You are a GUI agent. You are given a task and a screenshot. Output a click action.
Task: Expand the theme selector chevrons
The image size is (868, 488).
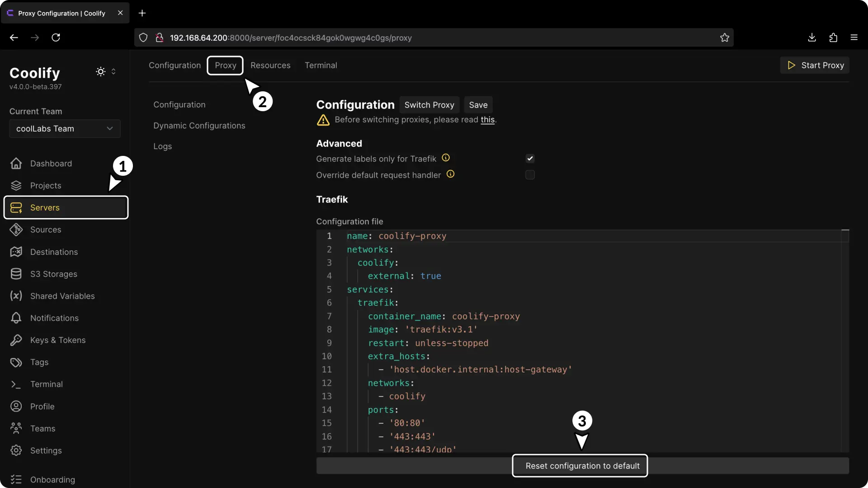click(114, 71)
